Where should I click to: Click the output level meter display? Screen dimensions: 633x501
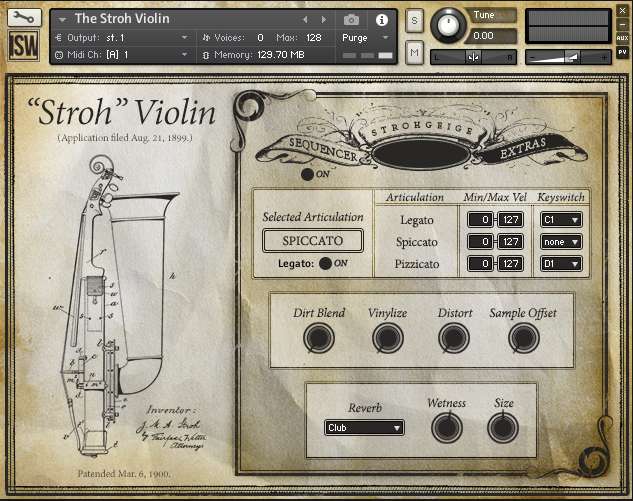point(568,26)
